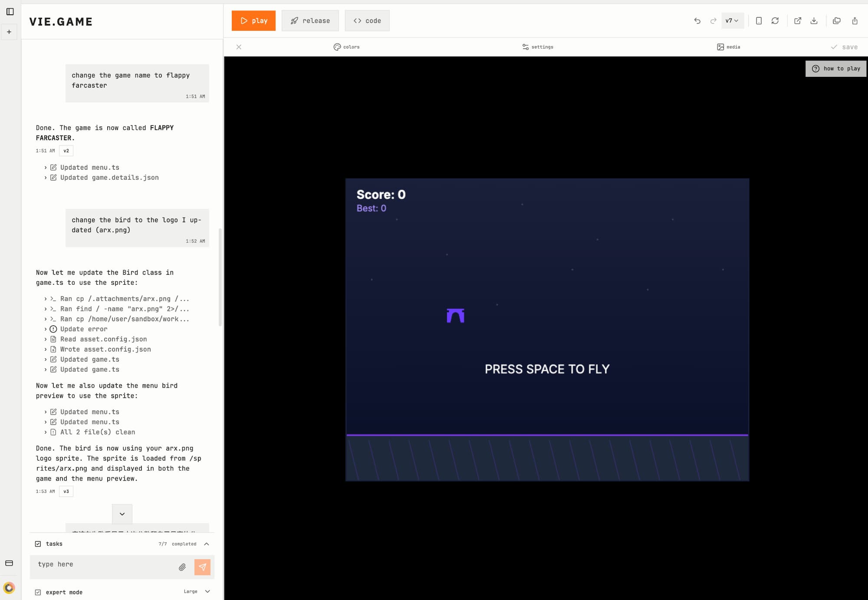Toggle the expert mode checkbox
Image resolution: width=868 pixels, height=600 pixels.
(x=38, y=592)
